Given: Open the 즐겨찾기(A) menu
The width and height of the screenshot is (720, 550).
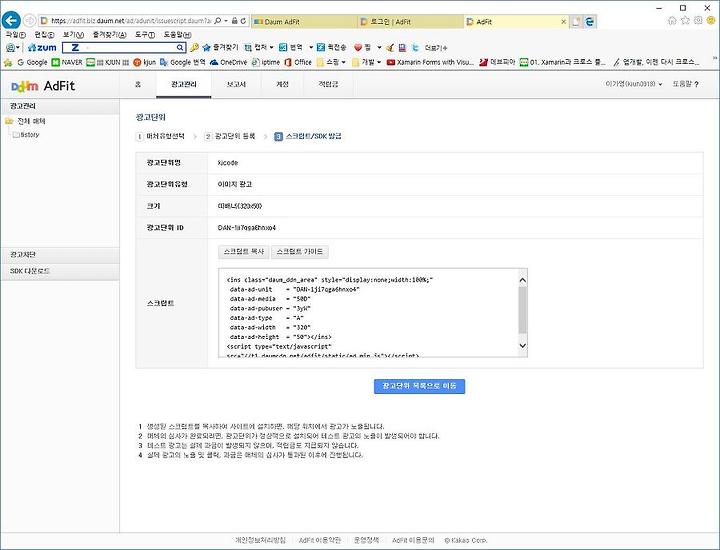Looking at the screenshot, I should coord(109,35).
